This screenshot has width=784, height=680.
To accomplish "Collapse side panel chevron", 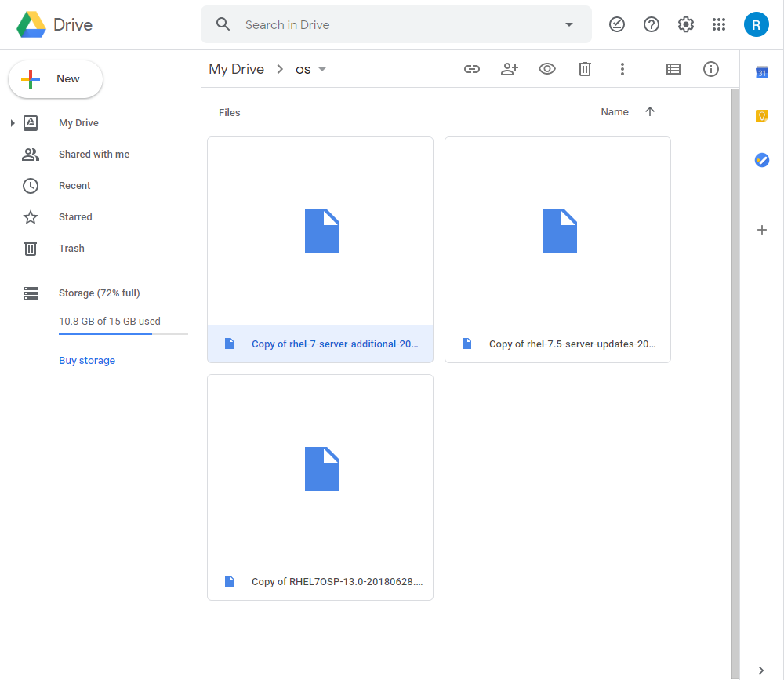I will click(x=760, y=671).
